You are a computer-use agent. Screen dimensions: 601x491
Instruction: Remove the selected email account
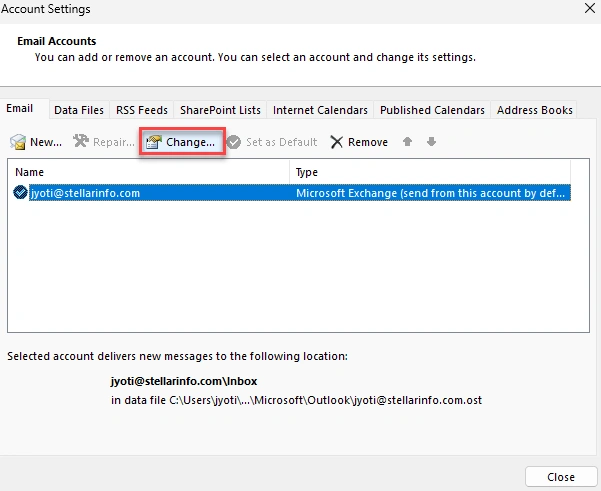click(359, 143)
